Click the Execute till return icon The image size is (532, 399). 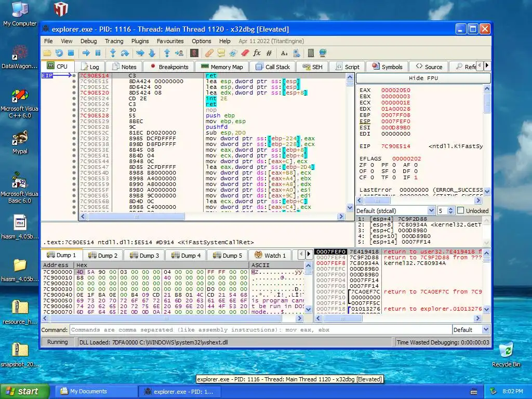[x=167, y=53]
